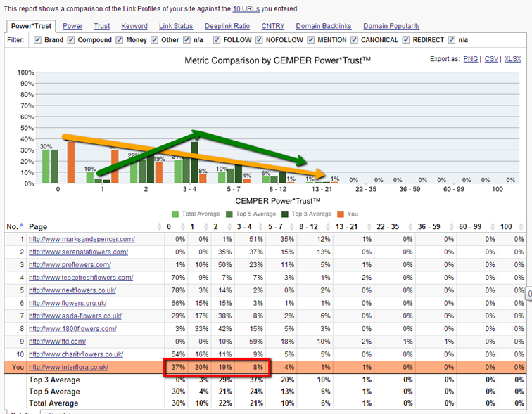Toggle Total Average legend color swatch

click(x=175, y=214)
